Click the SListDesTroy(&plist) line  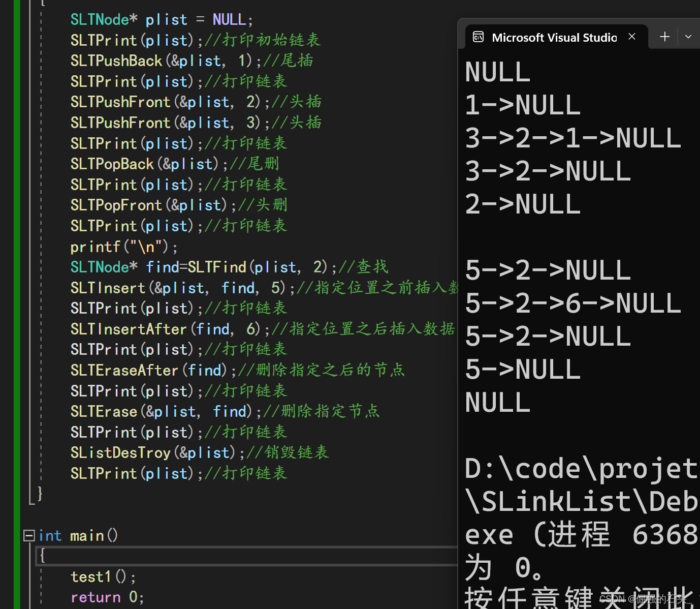[200, 453]
